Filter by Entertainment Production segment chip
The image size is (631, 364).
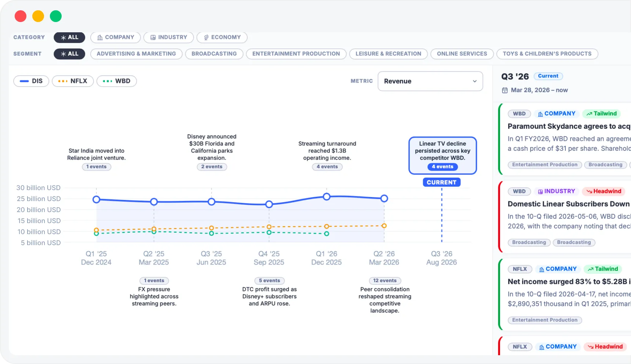[296, 54]
